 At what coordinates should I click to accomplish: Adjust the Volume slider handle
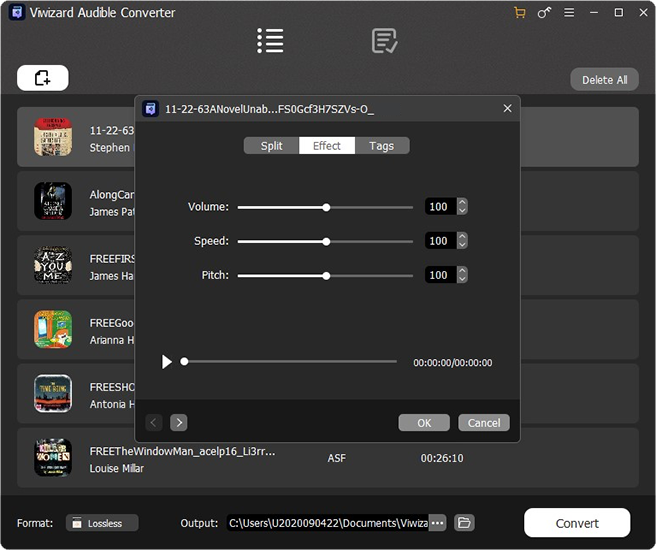326,207
